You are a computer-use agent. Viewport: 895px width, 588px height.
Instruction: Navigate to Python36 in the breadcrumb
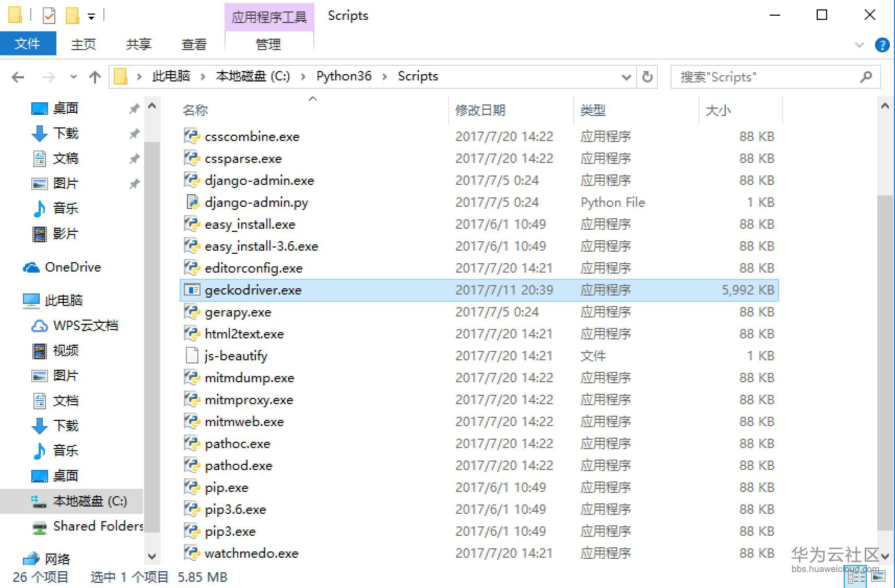pyautogui.click(x=344, y=76)
